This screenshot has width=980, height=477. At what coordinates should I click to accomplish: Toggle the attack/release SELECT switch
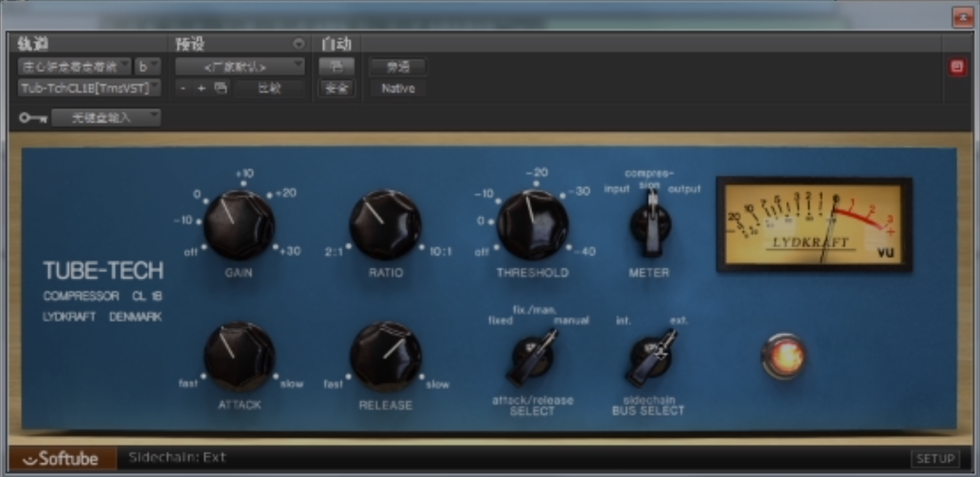532,357
